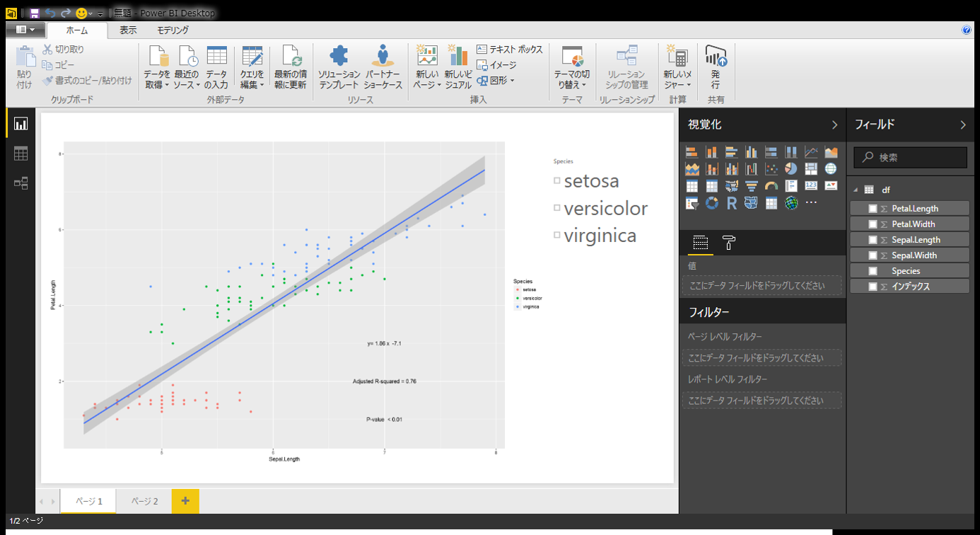Check the setosa option in the Species slicer
Image resolution: width=980 pixels, height=535 pixels.
tap(556, 180)
